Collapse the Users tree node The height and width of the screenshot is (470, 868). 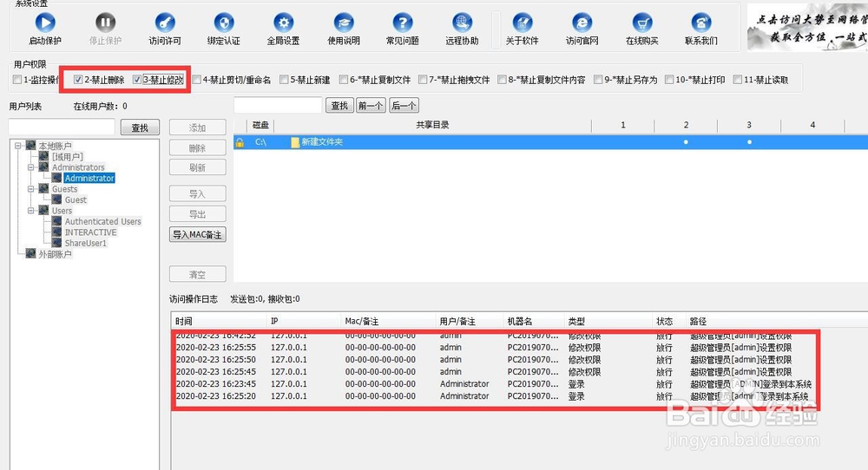[31, 210]
